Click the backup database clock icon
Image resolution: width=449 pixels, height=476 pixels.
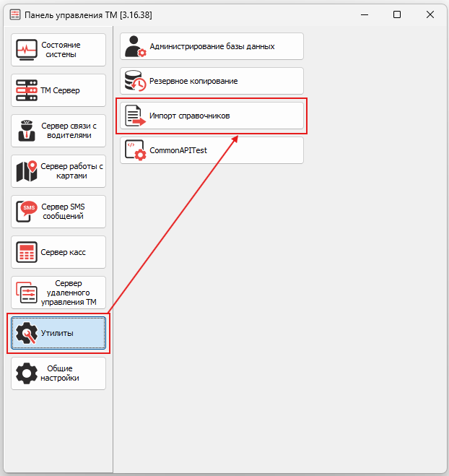[x=136, y=81]
